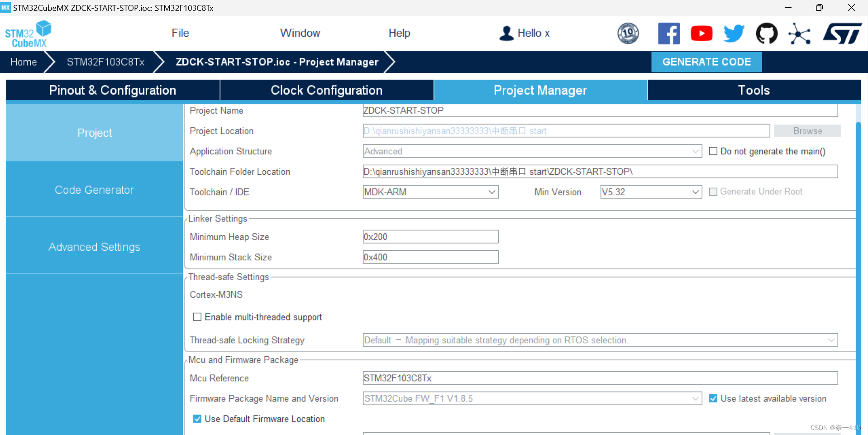Select the Project side panel section
The height and width of the screenshot is (435, 868).
click(x=94, y=133)
